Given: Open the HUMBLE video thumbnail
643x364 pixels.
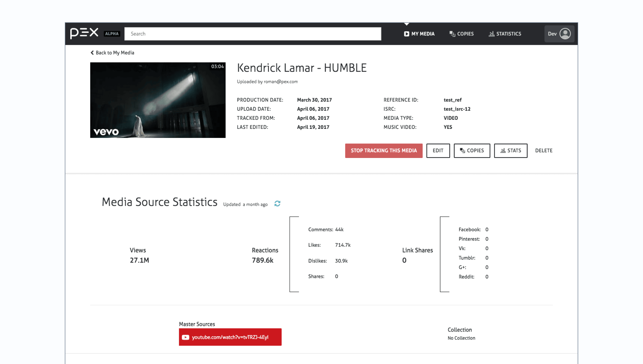Looking at the screenshot, I should [x=158, y=100].
